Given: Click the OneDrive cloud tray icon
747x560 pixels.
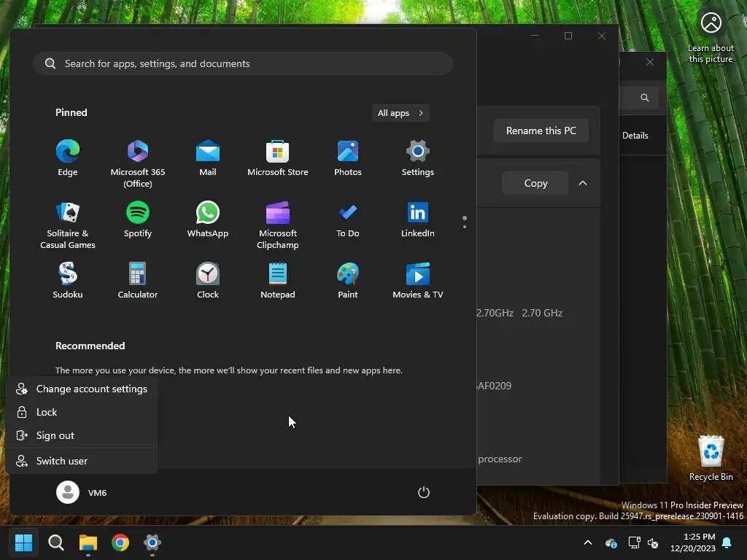Looking at the screenshot, I should [x=611, y=542].
